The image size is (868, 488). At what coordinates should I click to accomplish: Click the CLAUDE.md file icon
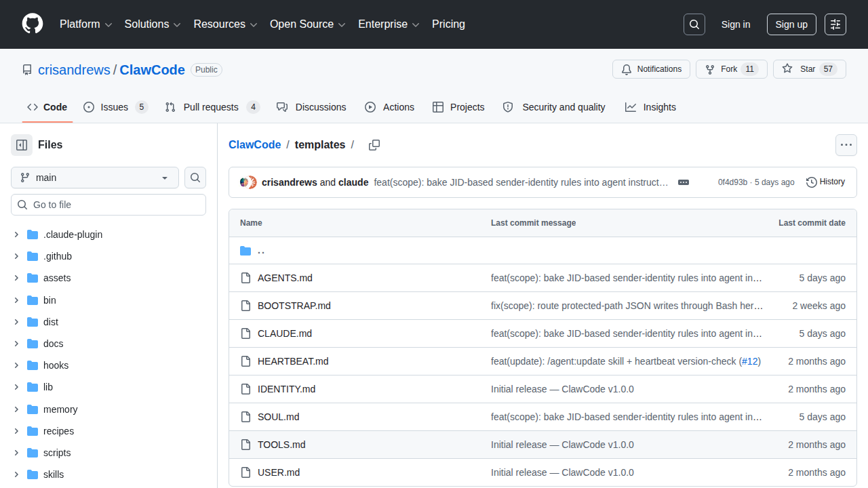coord(245,333)
